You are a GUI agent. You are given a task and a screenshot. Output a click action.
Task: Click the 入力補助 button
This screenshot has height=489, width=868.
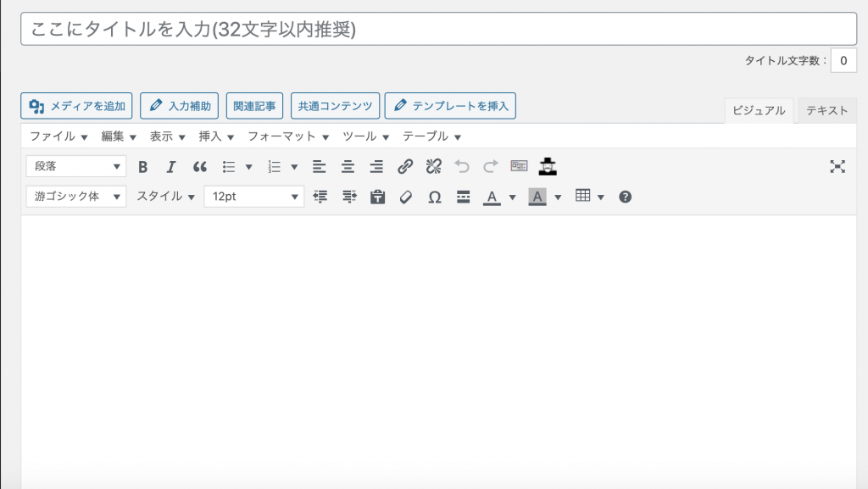coord(180,106)
